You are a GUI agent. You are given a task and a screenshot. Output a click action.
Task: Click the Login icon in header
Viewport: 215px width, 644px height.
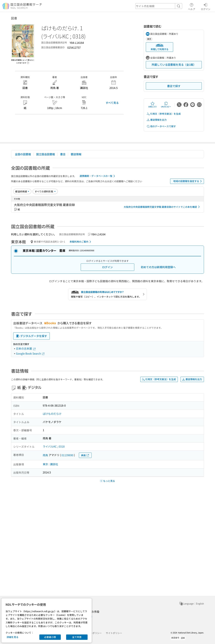(205, 7)
